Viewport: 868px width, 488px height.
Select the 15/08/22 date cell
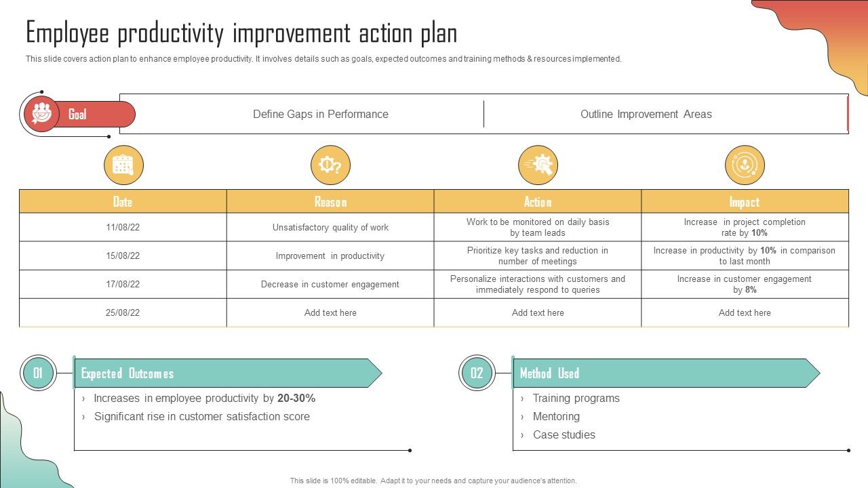123,256
